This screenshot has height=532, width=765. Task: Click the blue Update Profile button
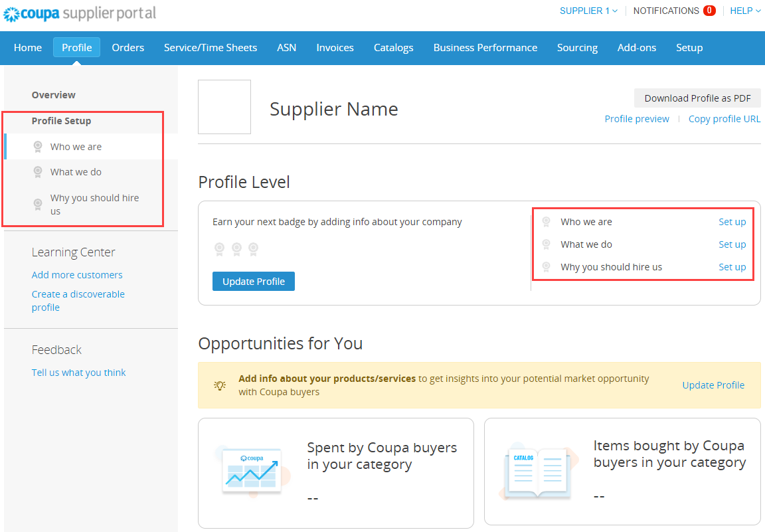253,281
